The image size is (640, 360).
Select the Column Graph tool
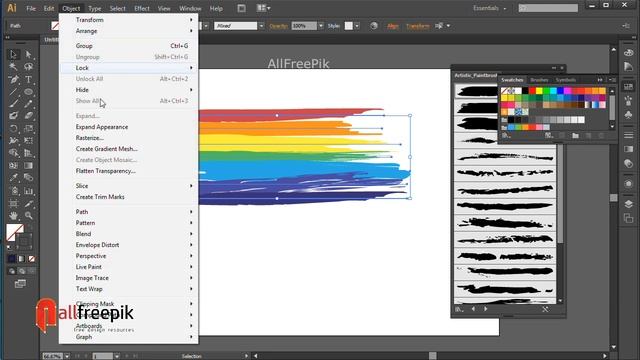pos(28,191)
